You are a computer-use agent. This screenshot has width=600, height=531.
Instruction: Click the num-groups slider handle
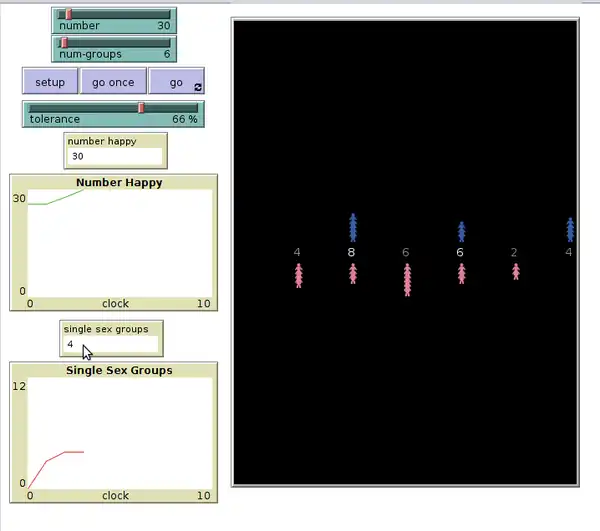(64, 42)
